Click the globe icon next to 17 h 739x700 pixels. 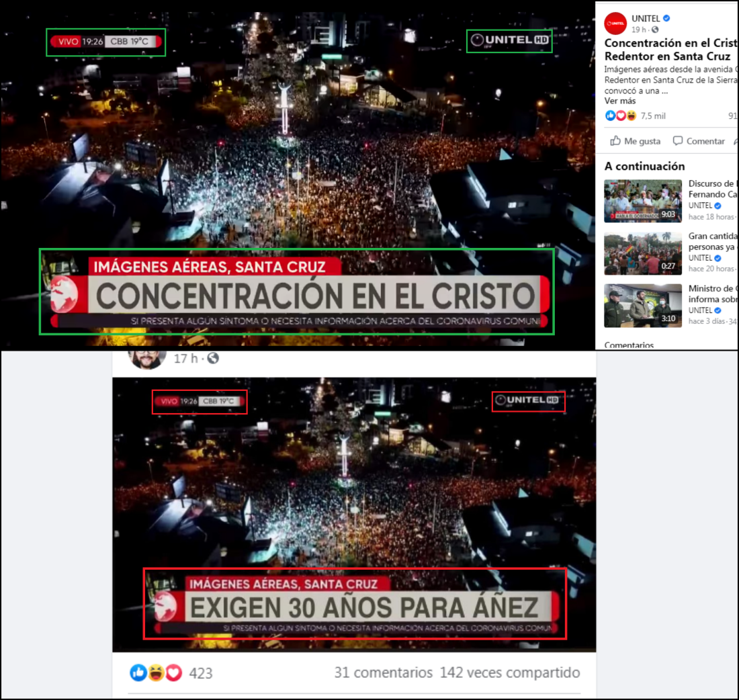pos(213,358)
